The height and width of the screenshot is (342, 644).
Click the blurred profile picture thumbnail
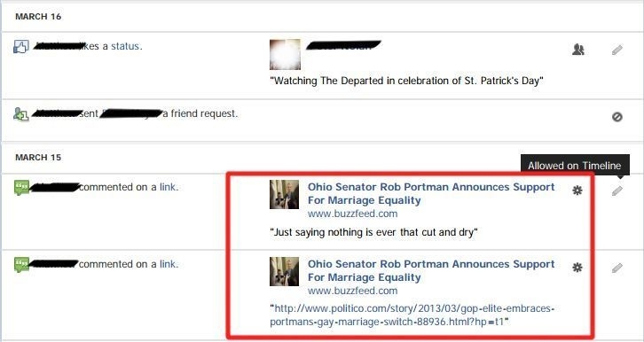[285, 55]
